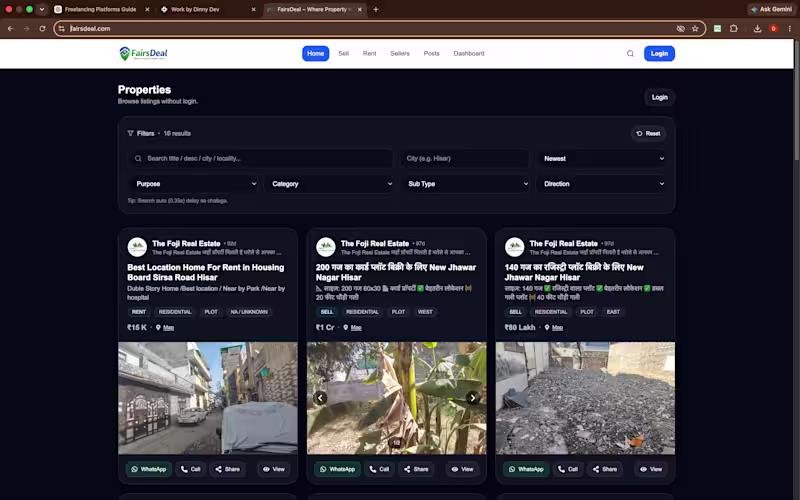800x500 pixels.
Task: Click Foji Real Estate avatar on 140 गज listing
Action: [514, 247]
